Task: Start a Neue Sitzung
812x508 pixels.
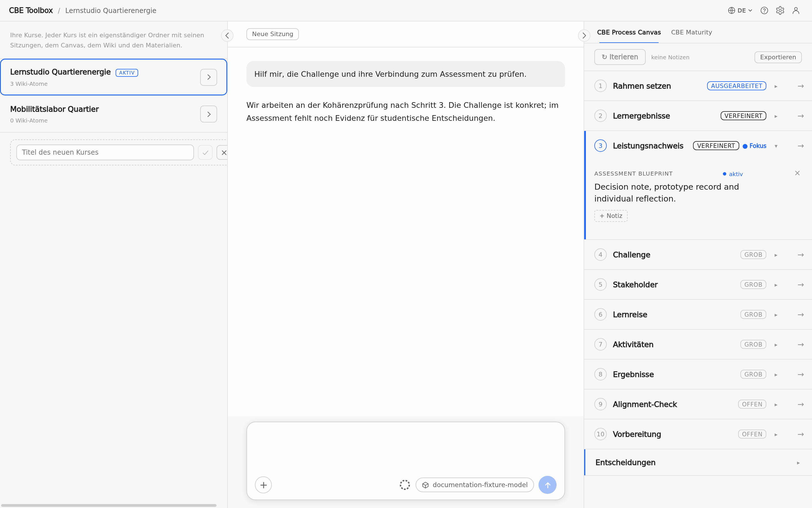Action: [x=272, y=34]
